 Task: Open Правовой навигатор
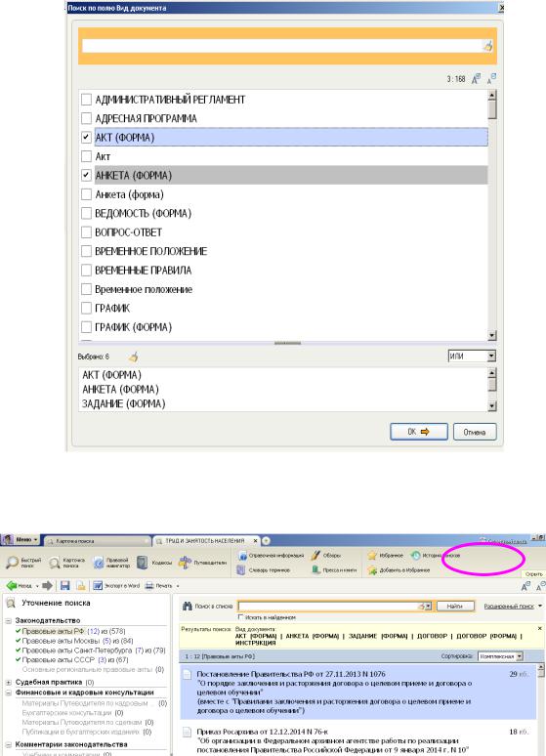coord(111,563)
